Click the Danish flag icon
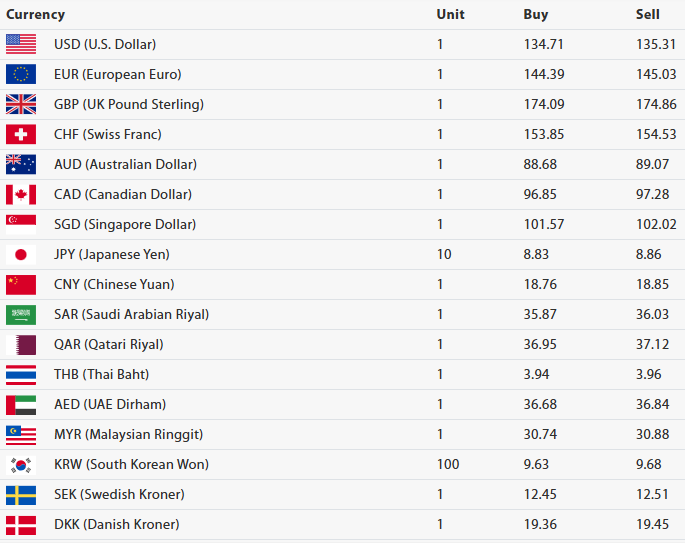The height and width of the screenshot is (543, 685). (x=21, y=524)
